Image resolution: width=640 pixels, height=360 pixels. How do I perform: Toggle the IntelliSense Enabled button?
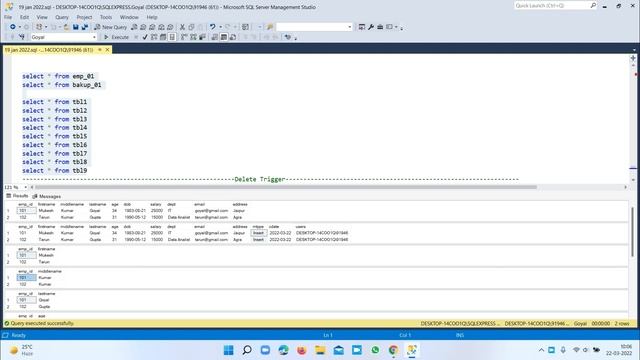pyautogui.click(x=172, y=37)
